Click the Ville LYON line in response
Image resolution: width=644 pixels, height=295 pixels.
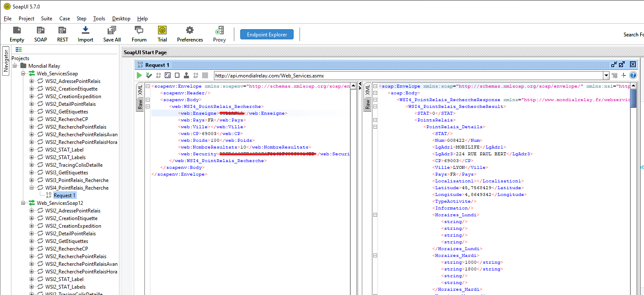click(459, 168)
